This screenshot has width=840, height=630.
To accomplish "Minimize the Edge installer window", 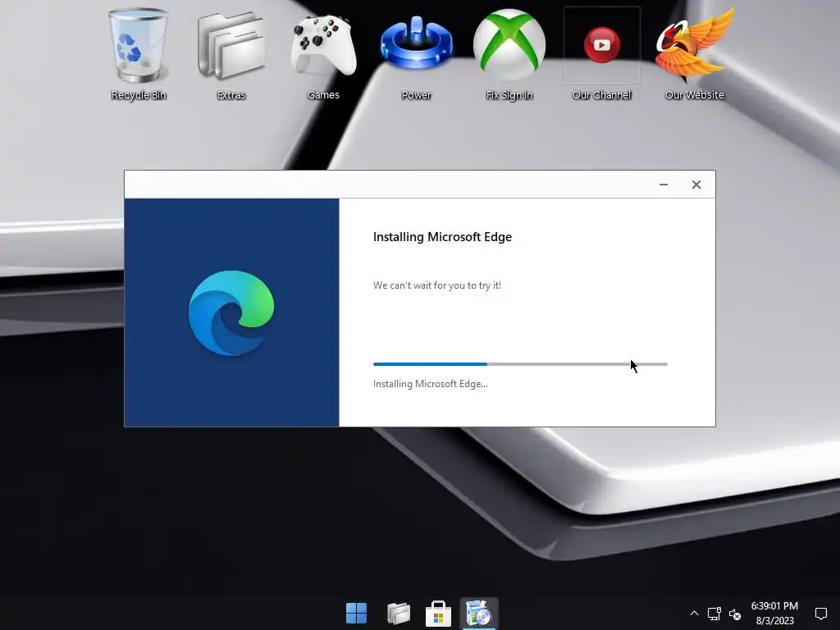I will [x=663, y=185].
